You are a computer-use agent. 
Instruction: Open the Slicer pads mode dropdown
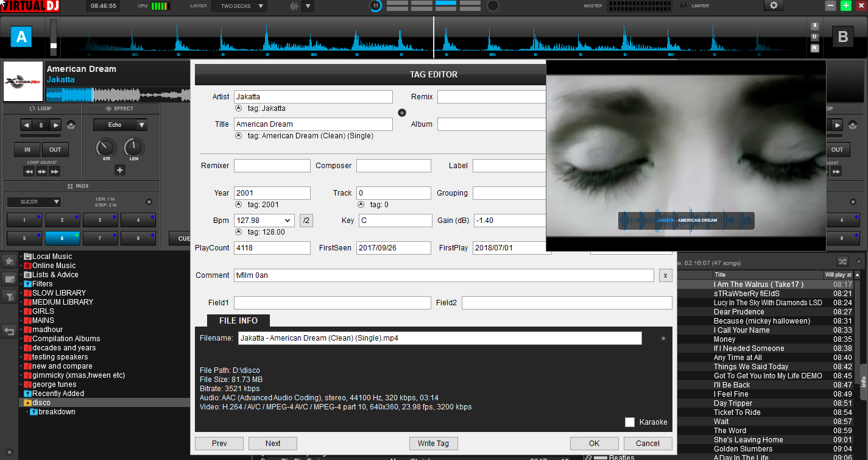(x=34, y=202)
